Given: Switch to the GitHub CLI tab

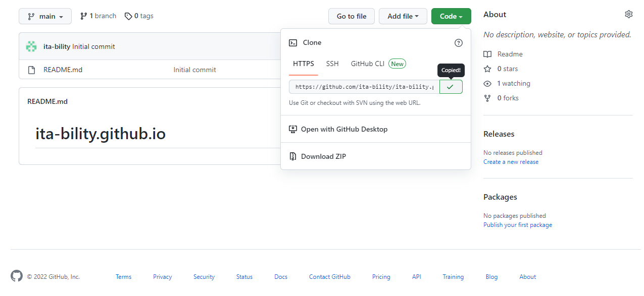Looking at the screenshot, I should click(x=367, y=64).
